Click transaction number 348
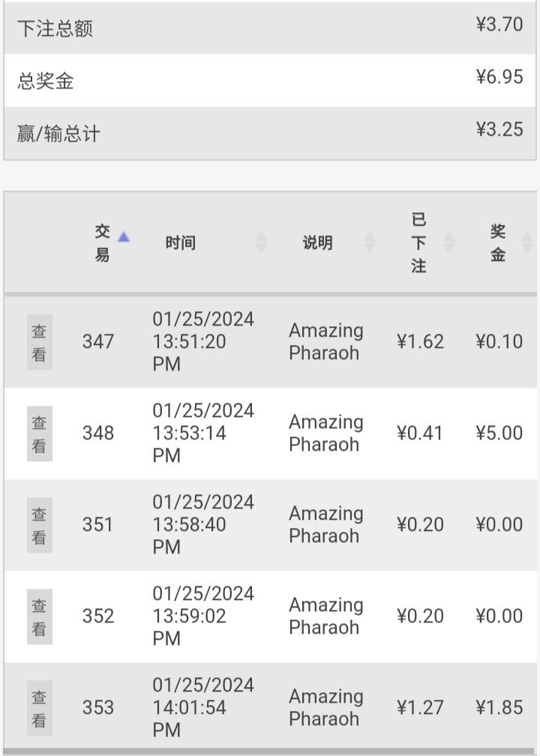540x756 pixels. click(98, 433)
